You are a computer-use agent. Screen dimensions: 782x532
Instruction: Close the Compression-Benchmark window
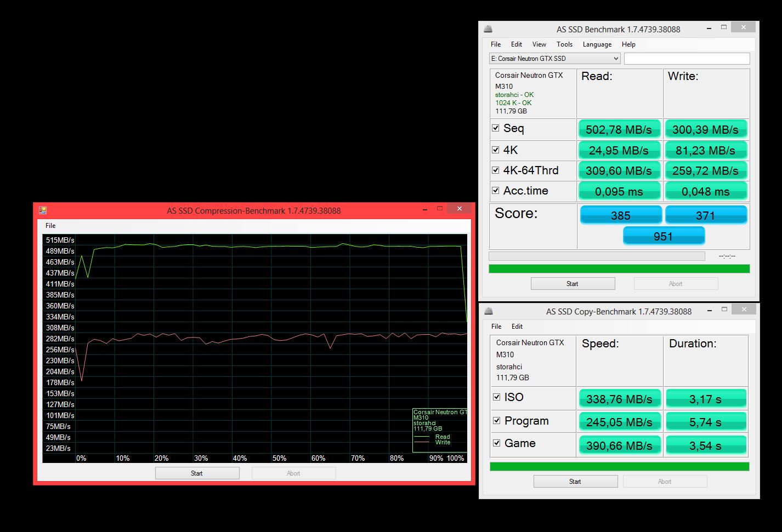pos(460,209)
